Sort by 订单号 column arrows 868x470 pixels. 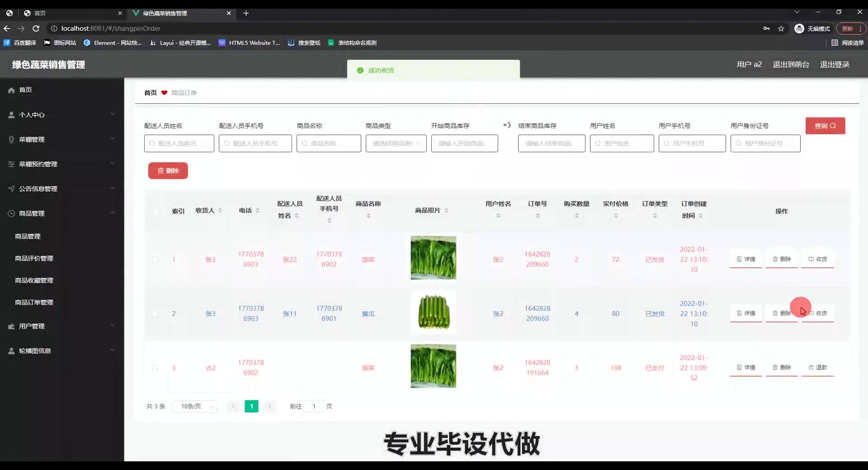click(x=538, y=216)
